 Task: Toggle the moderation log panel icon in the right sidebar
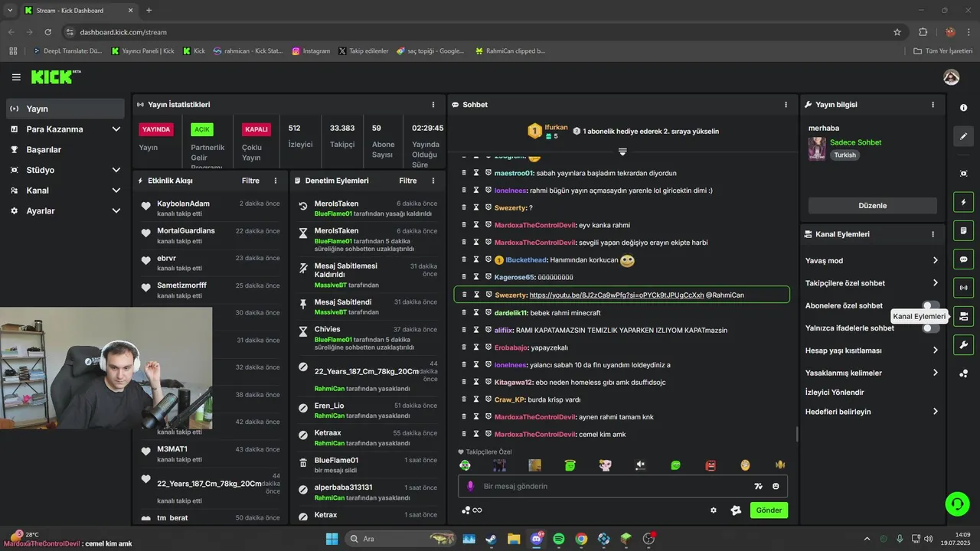click(963, 231)
